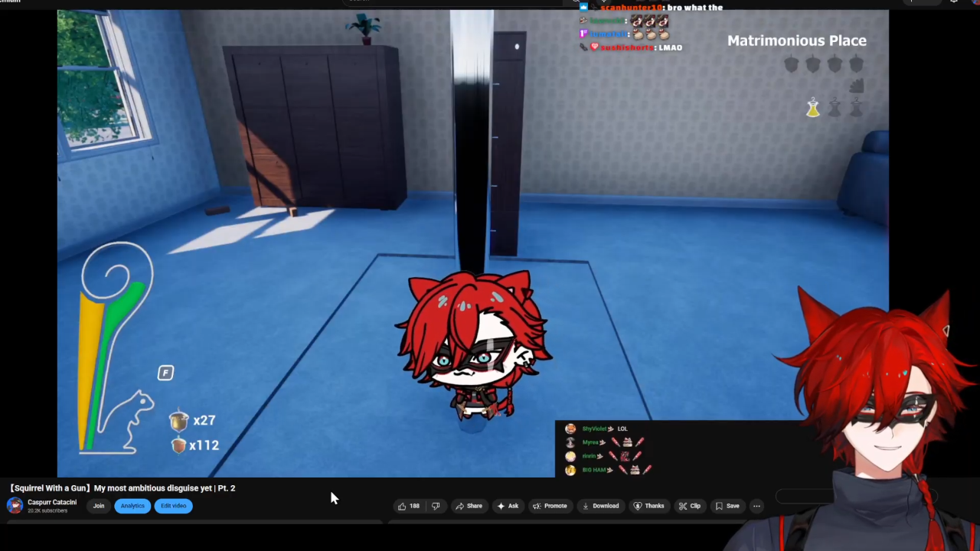Click the video title text
The image size is (980, 551).
tap(122, 487)
